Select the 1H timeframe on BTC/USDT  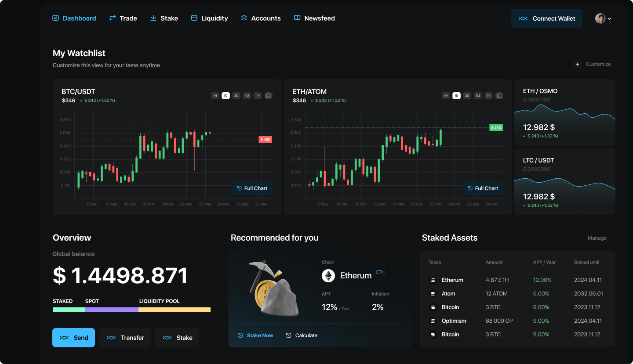(x=215, y=95)
